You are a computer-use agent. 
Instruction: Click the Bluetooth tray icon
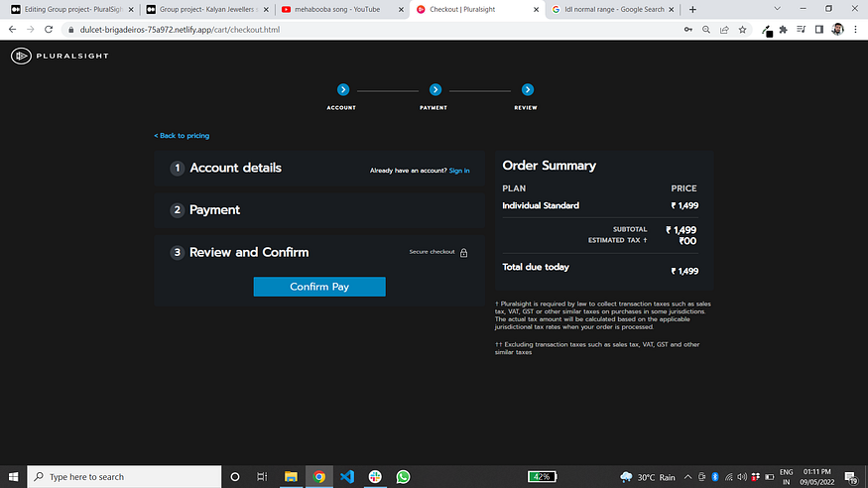(x=714, y=477)
